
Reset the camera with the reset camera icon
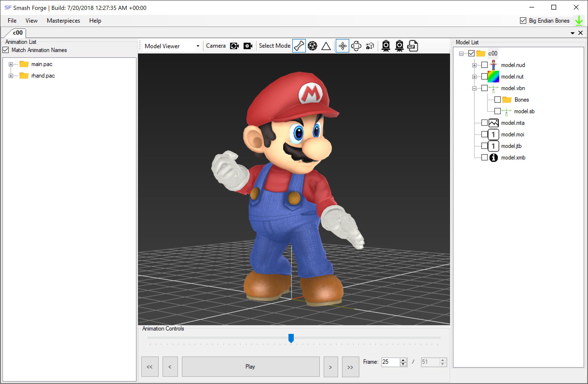pyautogui.click(x=234, y=46)
